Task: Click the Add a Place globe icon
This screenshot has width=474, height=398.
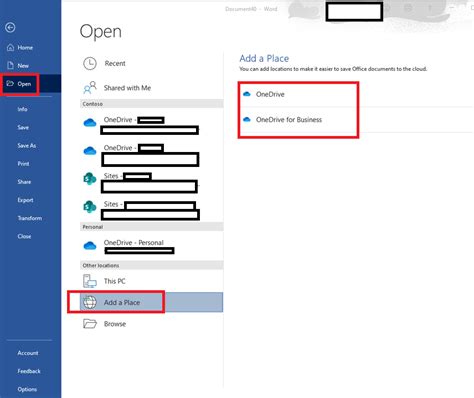Action: [x=90, y=302]
